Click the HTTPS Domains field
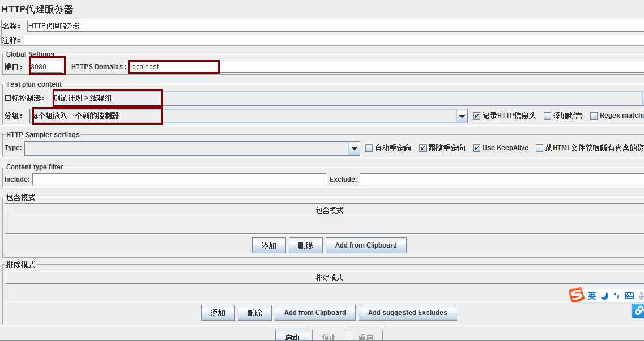This screenshot has height=341, width=644. [x=386, y=66]
